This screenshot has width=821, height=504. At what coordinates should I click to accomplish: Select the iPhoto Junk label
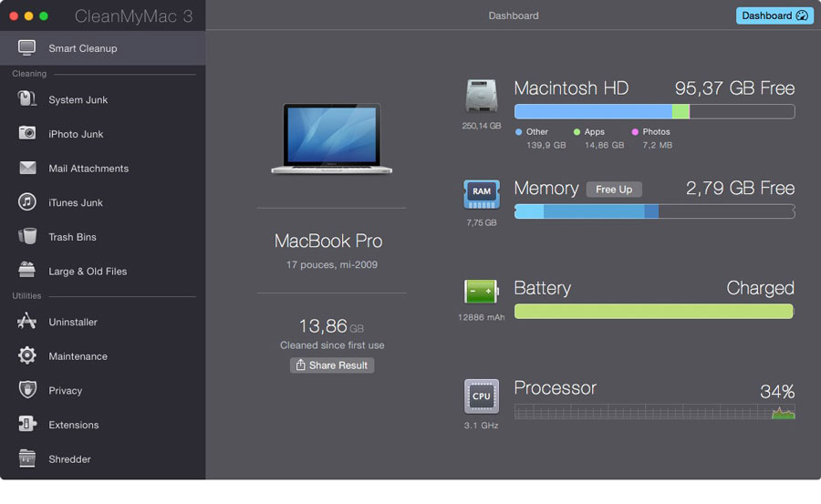(76, 134)
